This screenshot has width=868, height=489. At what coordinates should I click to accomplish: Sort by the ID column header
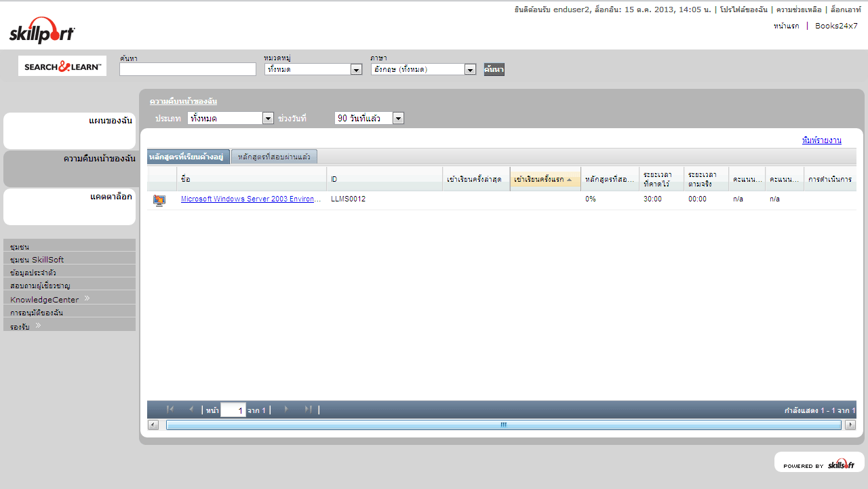coord(384,179)
